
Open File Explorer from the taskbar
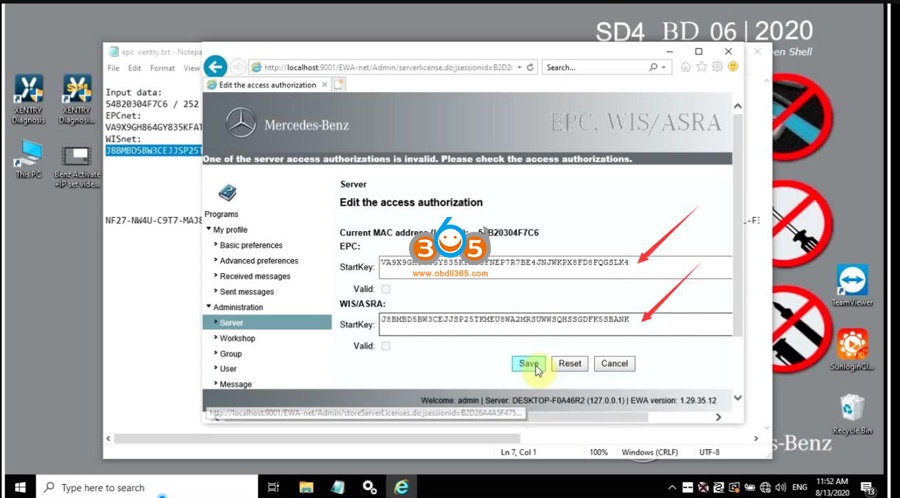305,487
